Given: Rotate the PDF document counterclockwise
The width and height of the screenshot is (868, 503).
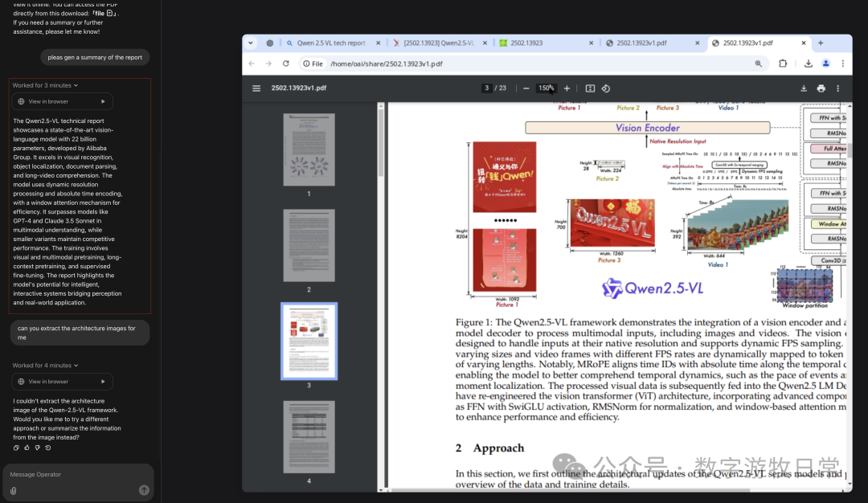Looking at the screenshot, I should (x=606, y=88).
